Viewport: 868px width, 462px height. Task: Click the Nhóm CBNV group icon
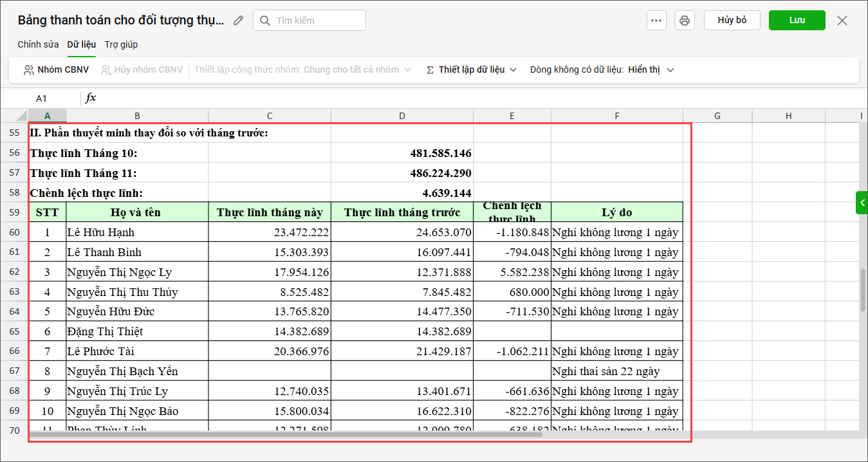[29, 70]
